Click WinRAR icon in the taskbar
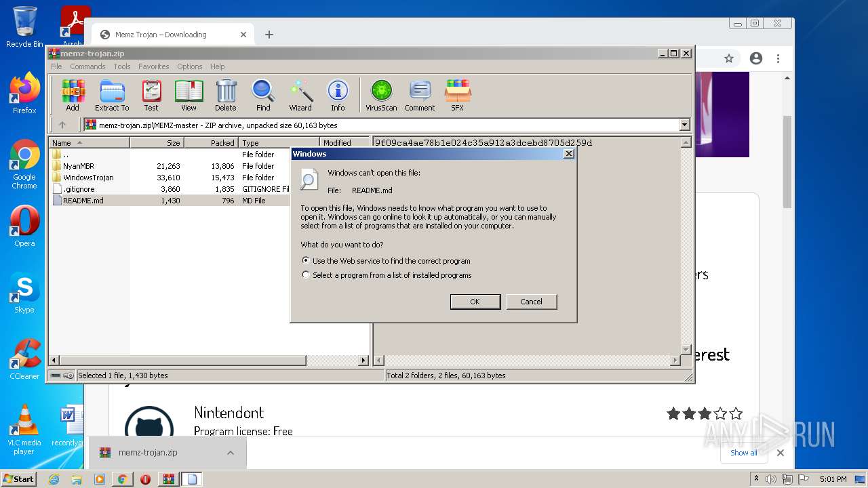Screen dimensions: 868x488 (x=168, y=479)
